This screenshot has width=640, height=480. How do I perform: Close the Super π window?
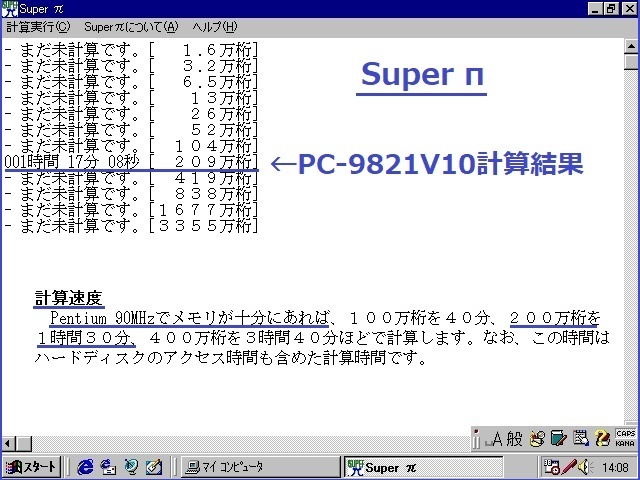[629, 9]
